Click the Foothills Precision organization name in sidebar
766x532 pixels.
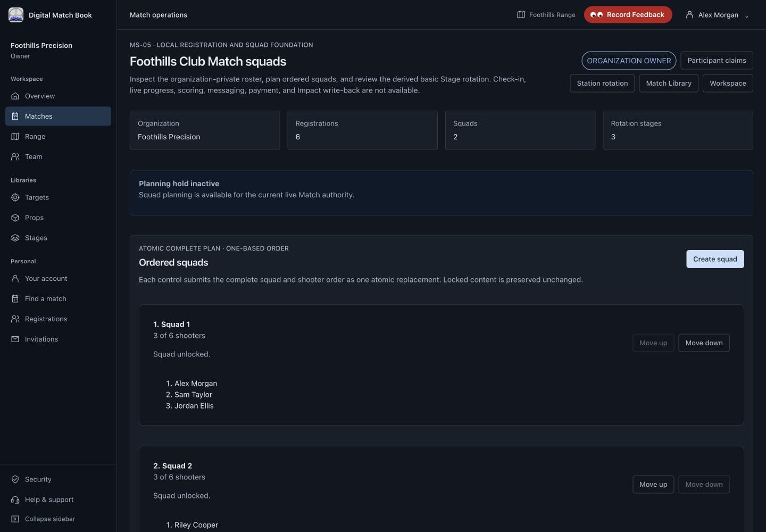click(x=41, y=46)
